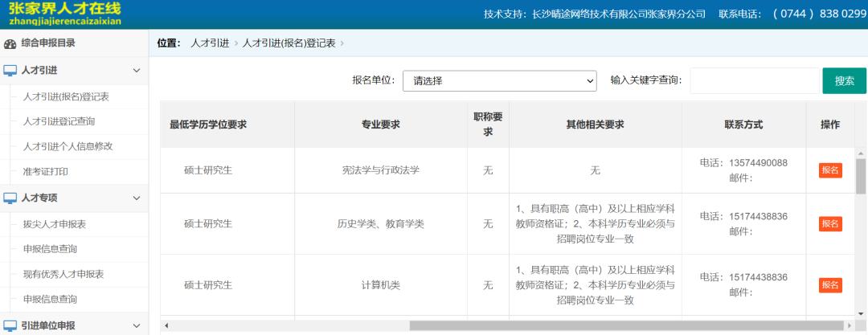Click the monitor icon next to 人才专项
Image resolution: width=868 pixels, height=335 pixels.
[x=10, y=198]
